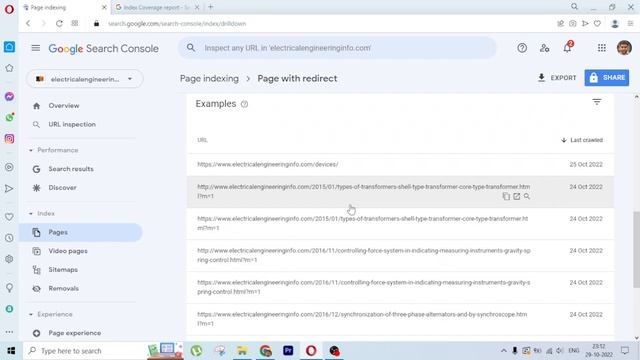Screen dimensions: 640x360
Task: Open the Google apps grid
Action: 602,48
